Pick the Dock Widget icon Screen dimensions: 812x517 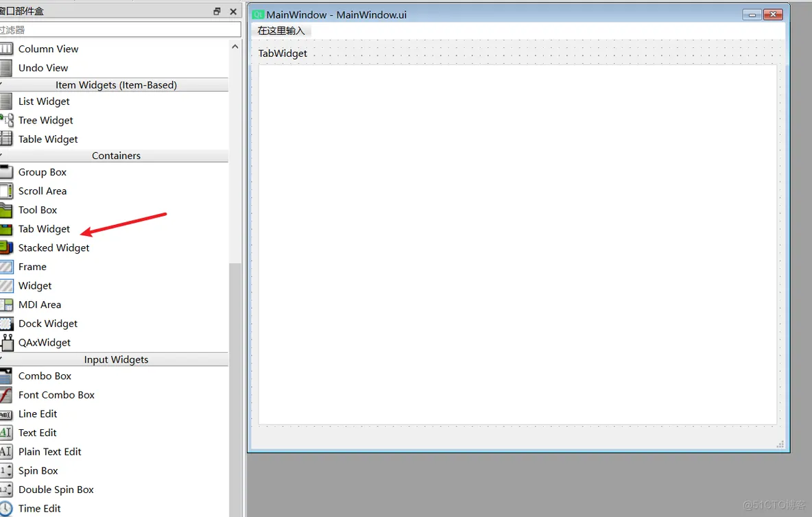coord(6,324)
